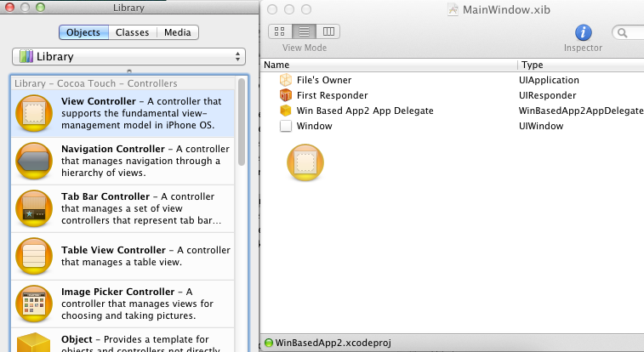Switch to the Classes tab
This screenshot has height=352, width=644.
132,32
